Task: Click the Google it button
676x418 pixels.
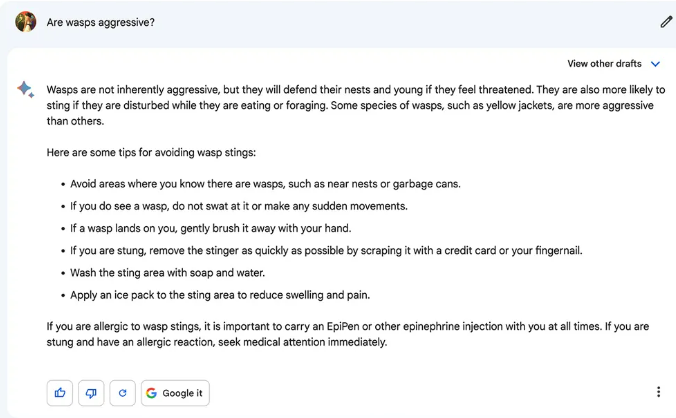Action: tap(175, 393)
